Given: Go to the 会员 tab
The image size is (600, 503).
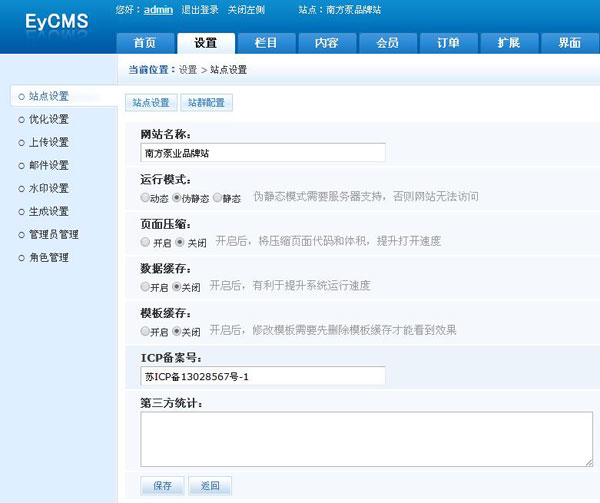Looking at the screenshot, I should tap(387, 43).
